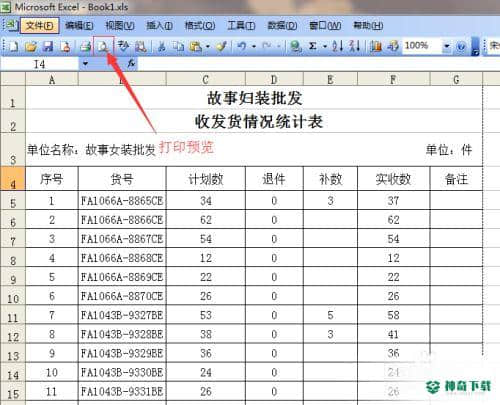Screen dimensions: 500x405
Task: Click the Cut scissors icon
Action: point(162,46)
